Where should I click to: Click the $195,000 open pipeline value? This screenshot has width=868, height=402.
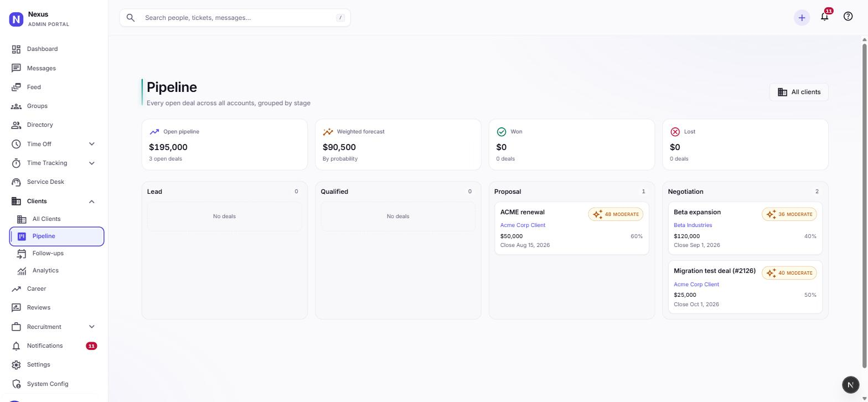pyautogui.click(x=168, y=147)
